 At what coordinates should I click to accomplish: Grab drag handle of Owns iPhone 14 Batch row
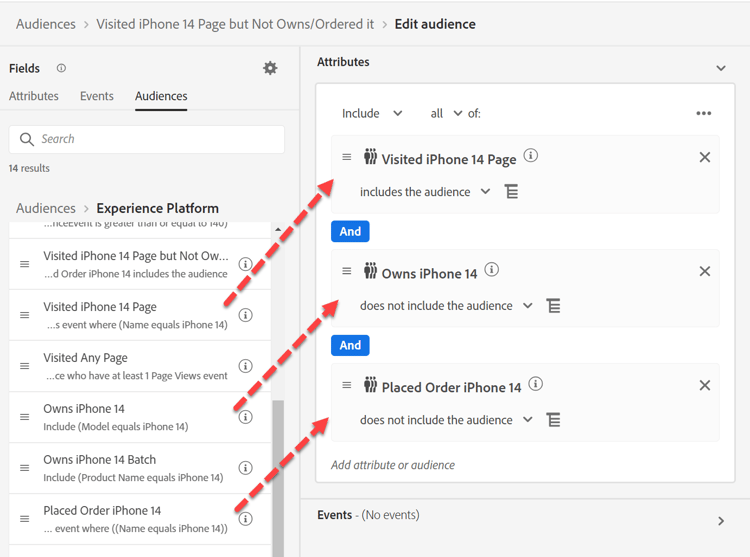pos(24,468)
